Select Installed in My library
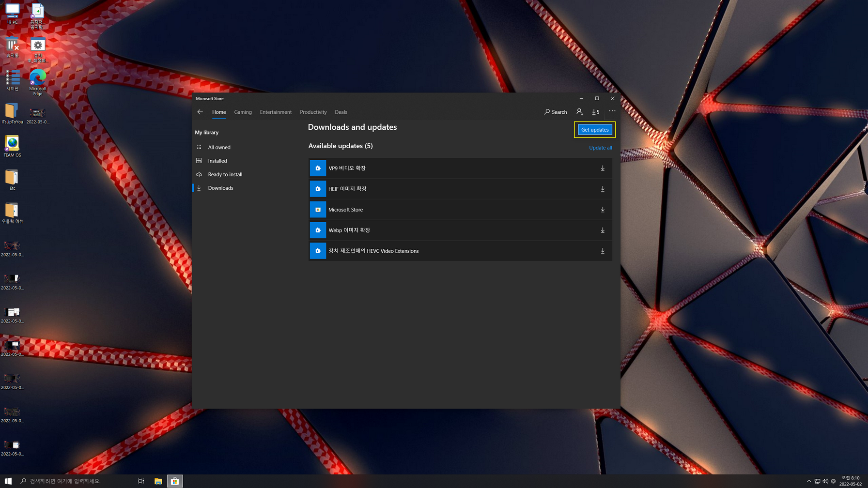Screen dimensions: 868x488 coord(217,161)
